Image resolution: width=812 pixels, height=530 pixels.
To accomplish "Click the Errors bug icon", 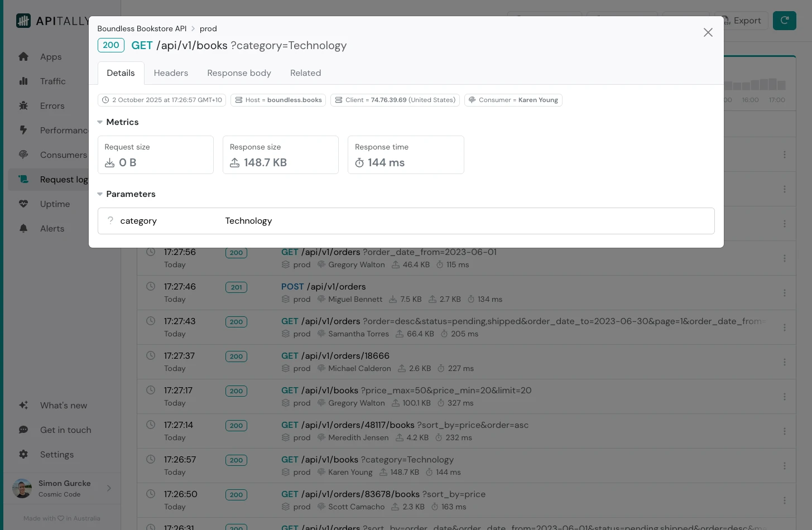I will (23, 106).
